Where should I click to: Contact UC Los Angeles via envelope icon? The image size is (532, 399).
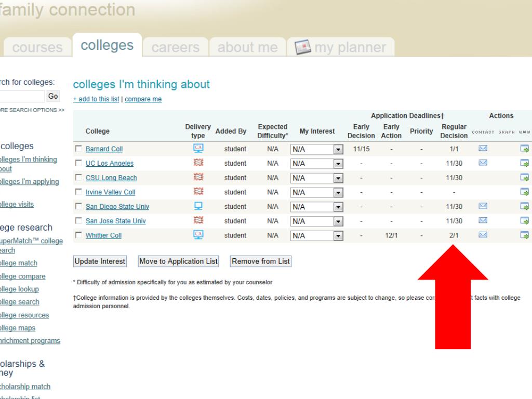coord(483,163)
